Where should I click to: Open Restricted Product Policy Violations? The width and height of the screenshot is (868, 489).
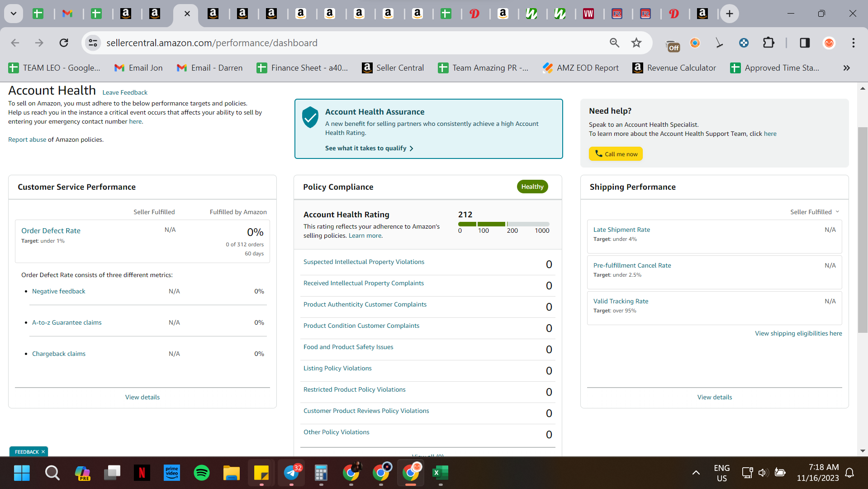(x=355, y=389)
